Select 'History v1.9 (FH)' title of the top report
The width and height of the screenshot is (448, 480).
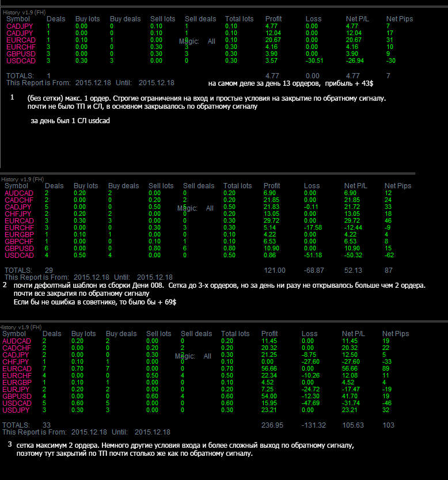[24, 13]
